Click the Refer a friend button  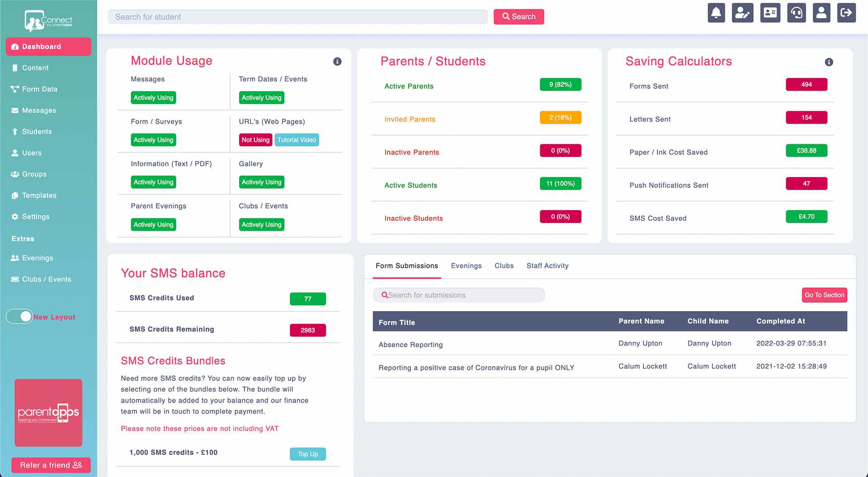(x=51, y=465)
